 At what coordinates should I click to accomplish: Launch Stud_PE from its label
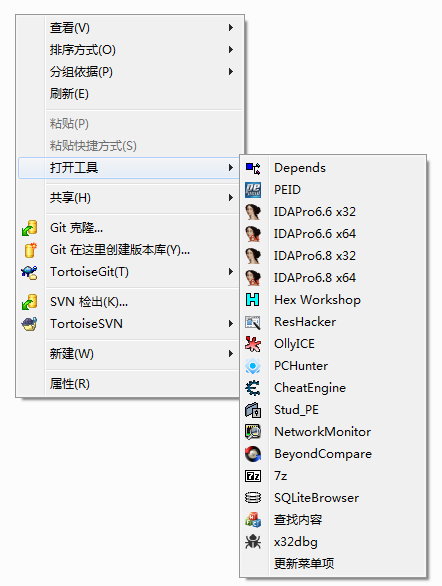[x=296, y=410]
